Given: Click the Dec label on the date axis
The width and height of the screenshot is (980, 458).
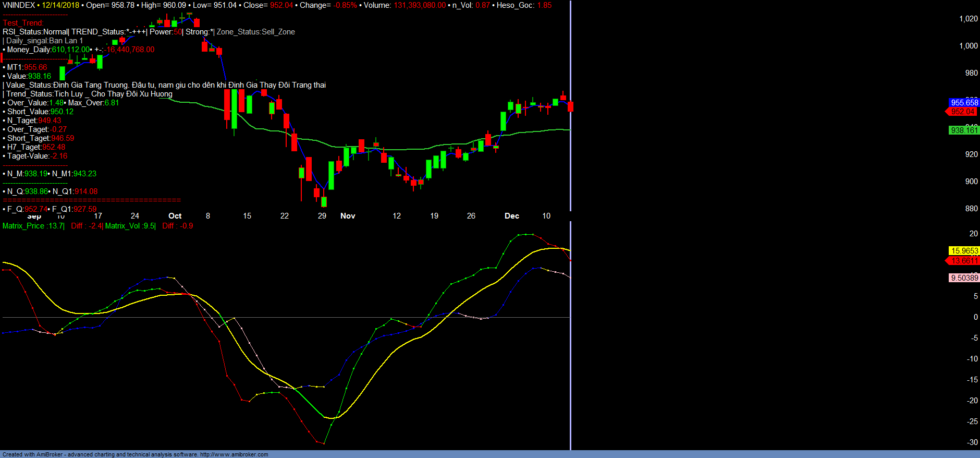Looking at the screenshot, I should coord(511,216).
